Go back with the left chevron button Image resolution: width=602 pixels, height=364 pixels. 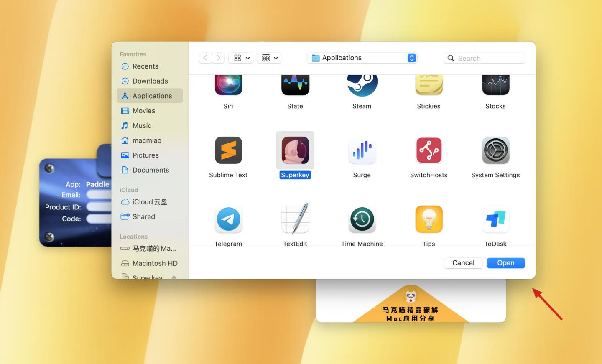pos(205,58)
